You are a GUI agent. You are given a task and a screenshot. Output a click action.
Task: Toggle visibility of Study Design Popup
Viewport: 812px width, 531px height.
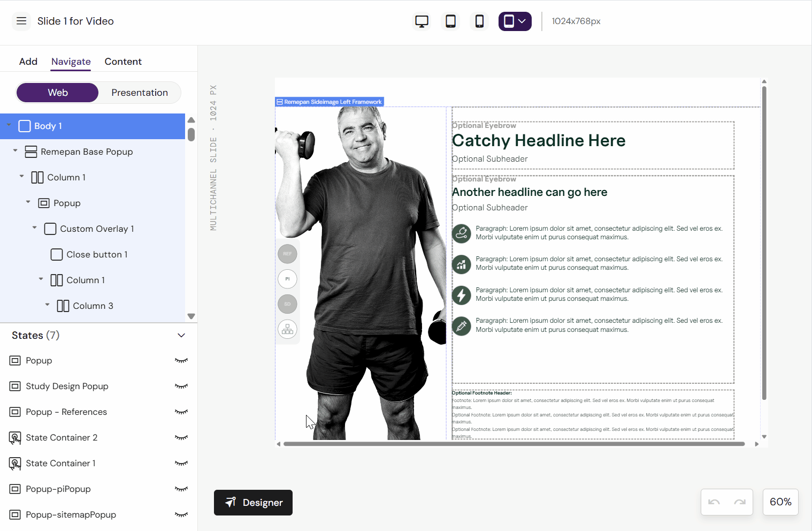pyautogui.click(x=181, y=386)
